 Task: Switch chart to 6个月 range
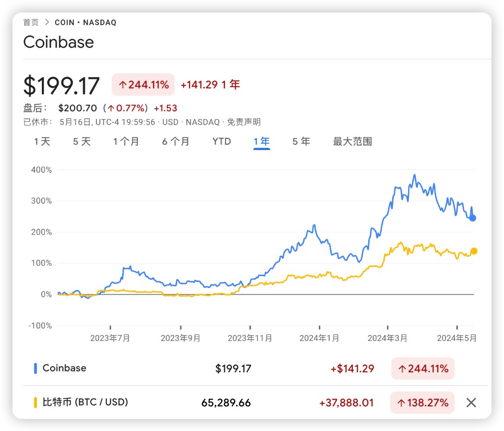tap(176, 142)
